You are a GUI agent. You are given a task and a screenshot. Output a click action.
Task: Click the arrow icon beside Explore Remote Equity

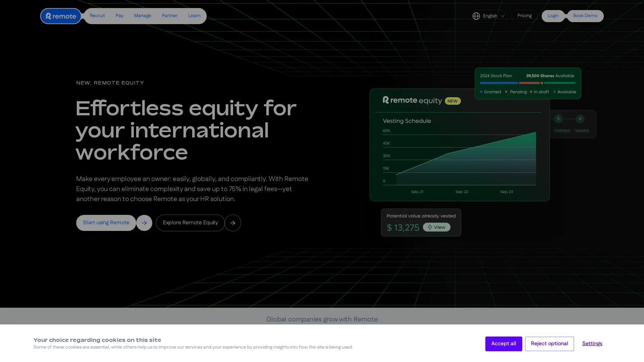click(233, 223)
